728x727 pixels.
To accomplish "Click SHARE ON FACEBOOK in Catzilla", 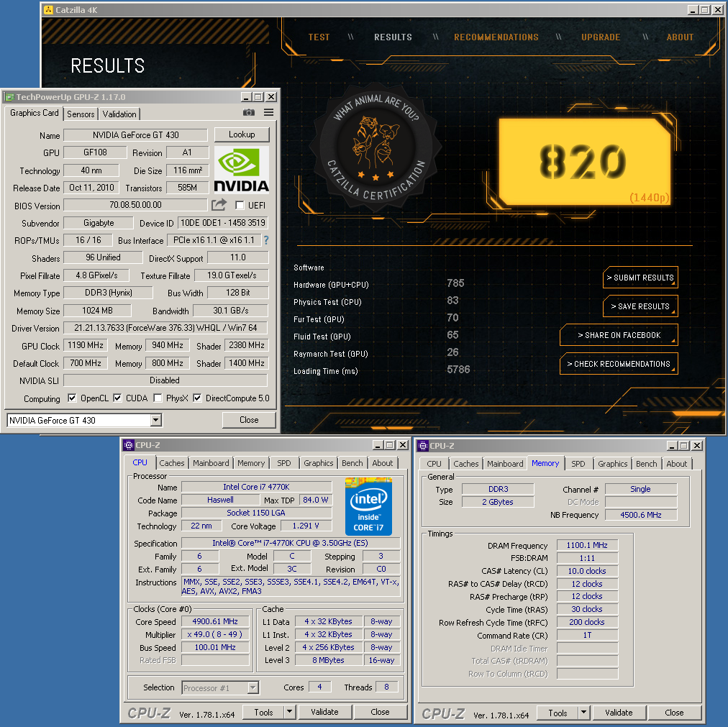I will tap(619, 335).
